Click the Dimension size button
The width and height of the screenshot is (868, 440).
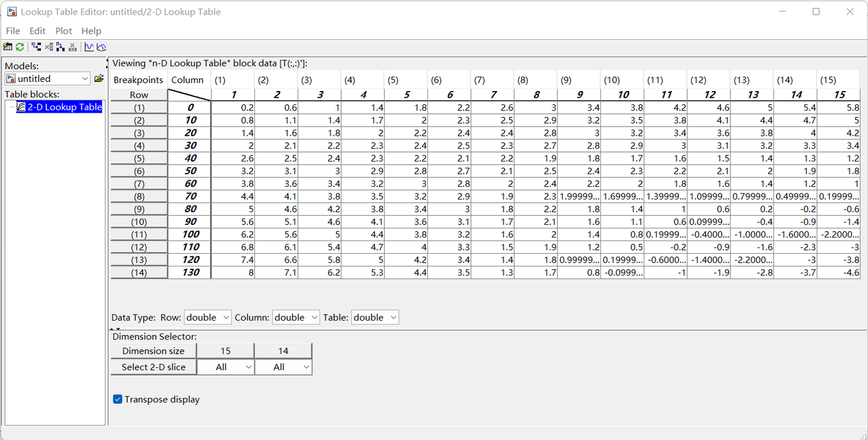click(153, 350)
